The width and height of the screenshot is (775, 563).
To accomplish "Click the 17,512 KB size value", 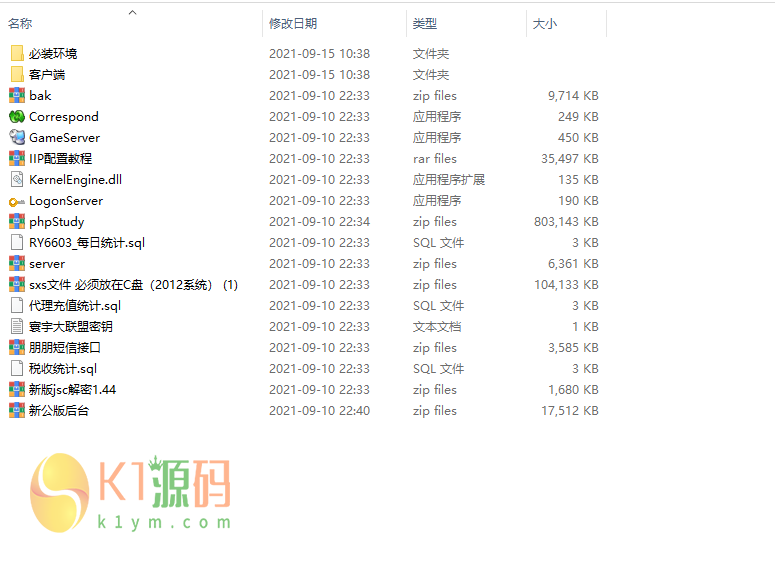I will [570, 411].
